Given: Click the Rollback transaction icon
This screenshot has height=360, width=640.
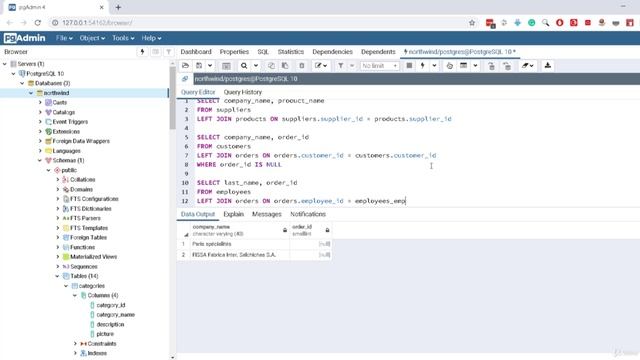Looking at the screenshot, I should (x=507, y=66).
